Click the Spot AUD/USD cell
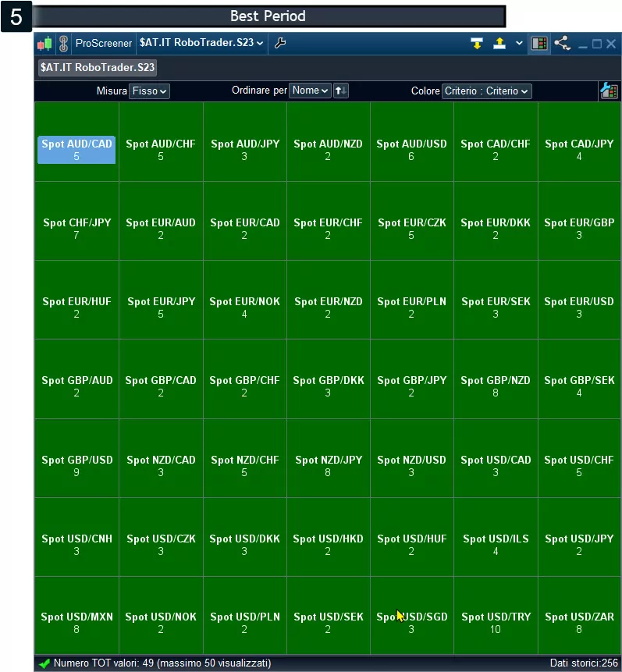The image size is (622, 672). click(x=411, y=141)
